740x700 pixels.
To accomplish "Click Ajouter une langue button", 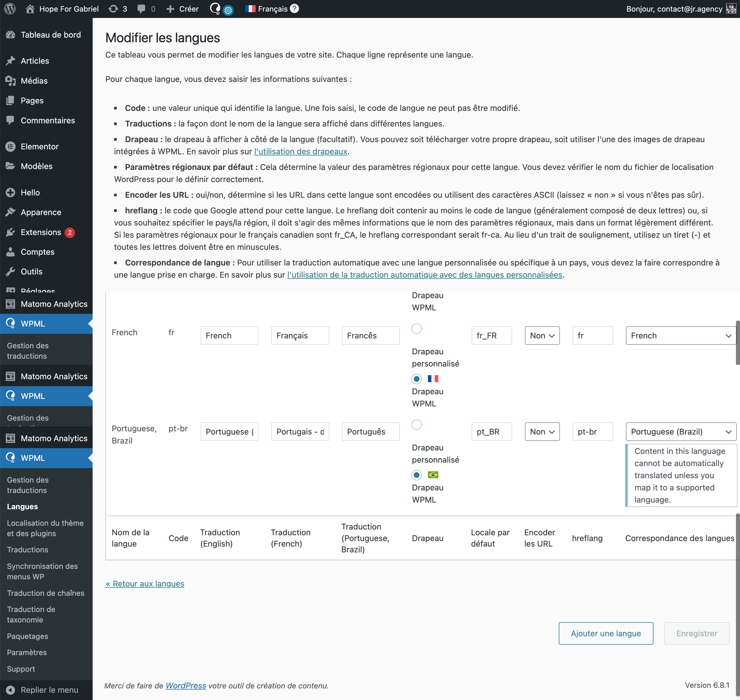I will point(606,633).
